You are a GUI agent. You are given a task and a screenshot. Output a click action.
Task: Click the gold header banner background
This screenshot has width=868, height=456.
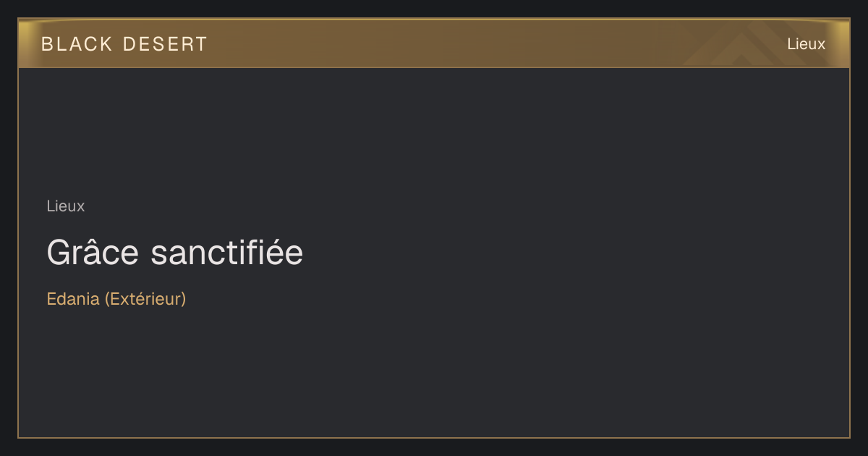click(434, 43)
